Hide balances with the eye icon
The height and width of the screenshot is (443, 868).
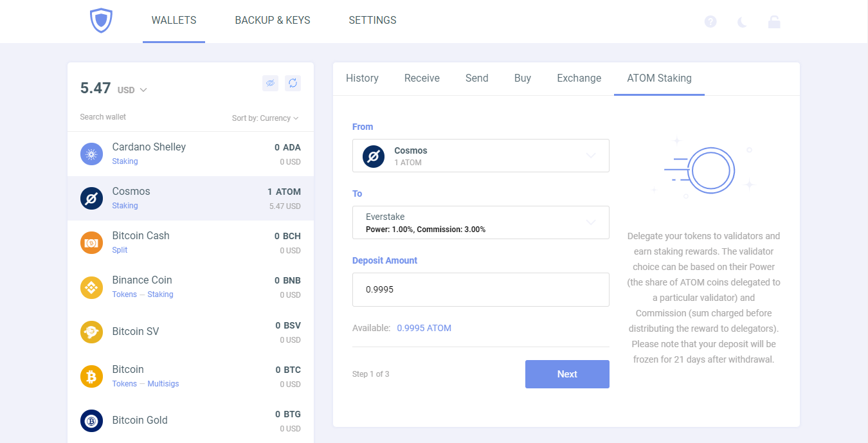271,83
